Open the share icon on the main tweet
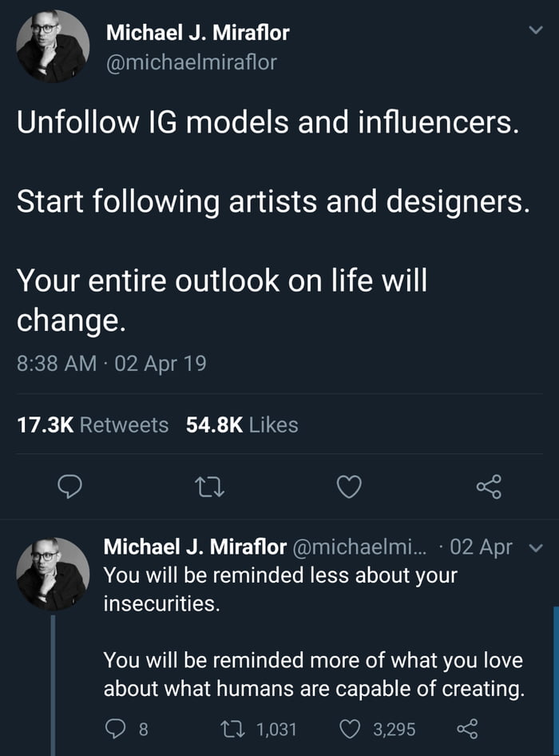559x756 pixels. click(x=490, y=484)
